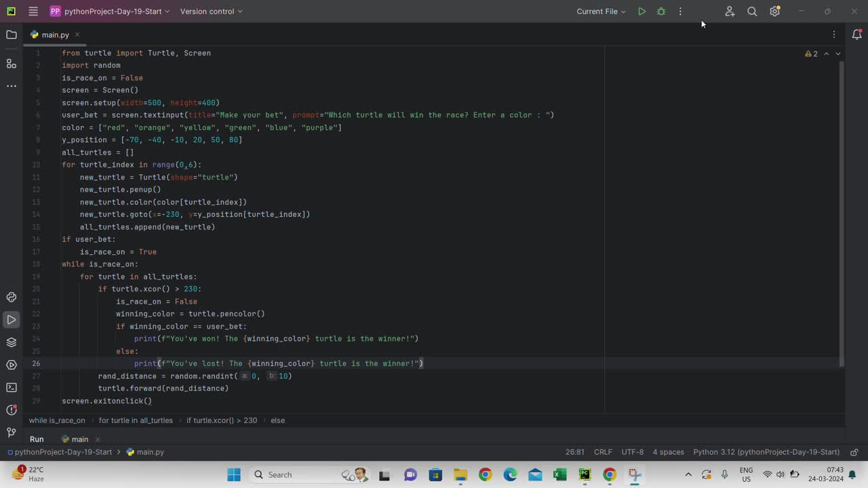Open the Services tool window icon
Viewport: 868px width, 488px height.
[12, 365]
